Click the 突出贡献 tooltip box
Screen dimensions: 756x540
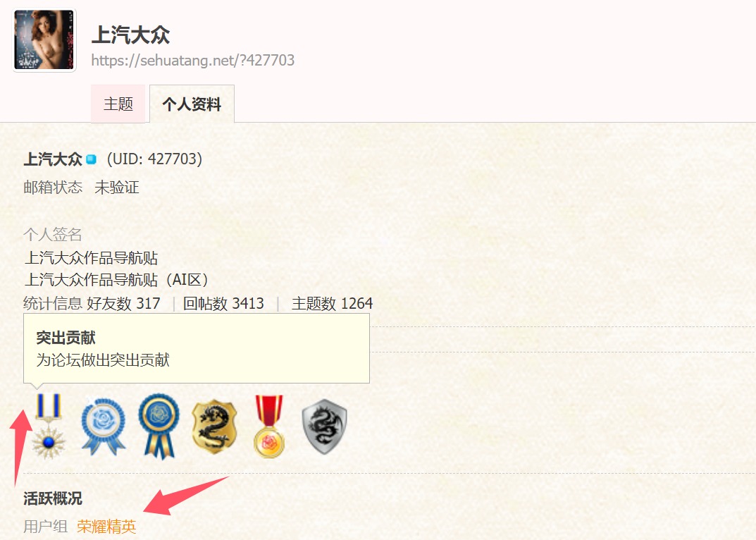pos(197,348)
